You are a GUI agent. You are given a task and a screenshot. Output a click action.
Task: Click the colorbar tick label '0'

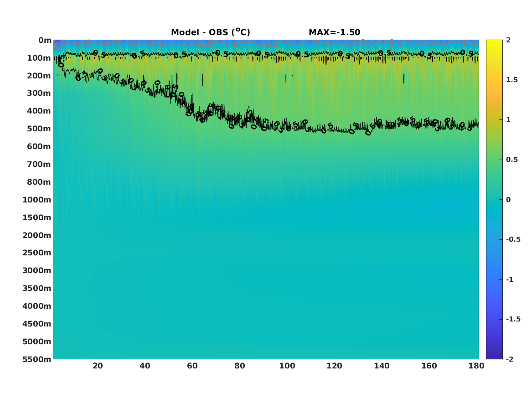(508, 200)
